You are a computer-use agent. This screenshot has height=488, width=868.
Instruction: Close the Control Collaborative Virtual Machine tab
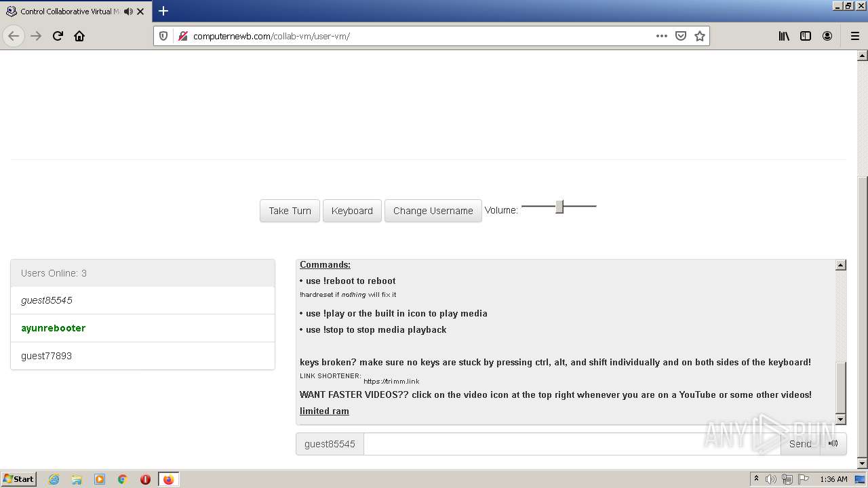click(140, 12)
